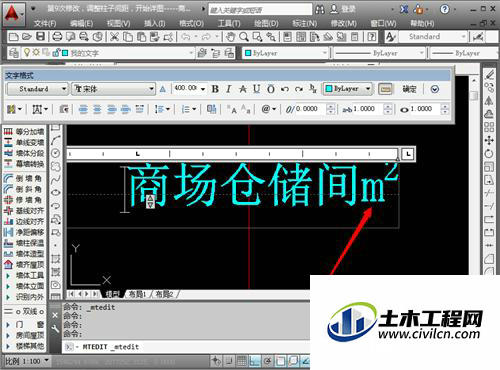The image size is (500, 370).
Task: Click the Help question mark toolbar icon
Action: tap(371, 36)
